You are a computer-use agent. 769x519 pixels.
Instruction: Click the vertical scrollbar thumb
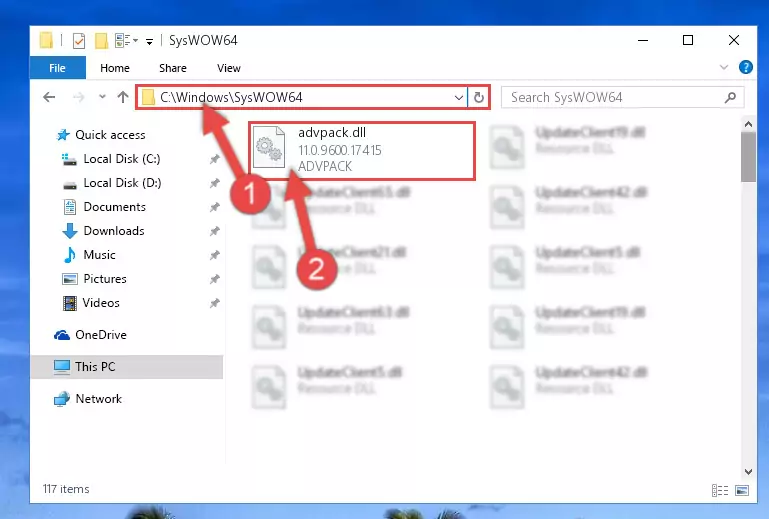(x=748, y=157)
